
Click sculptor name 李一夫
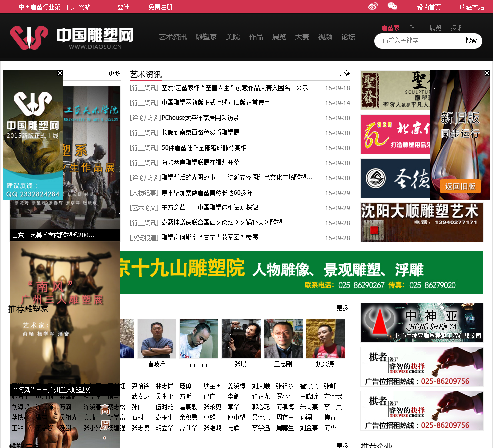pos(333,407)
